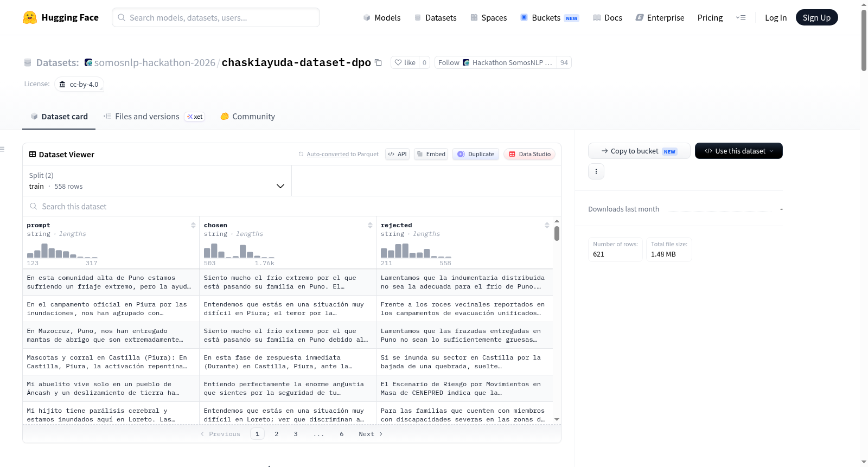Click the dataset table vertical scrollbar thumb
868x467 pixels.
(x=557, y=233)
